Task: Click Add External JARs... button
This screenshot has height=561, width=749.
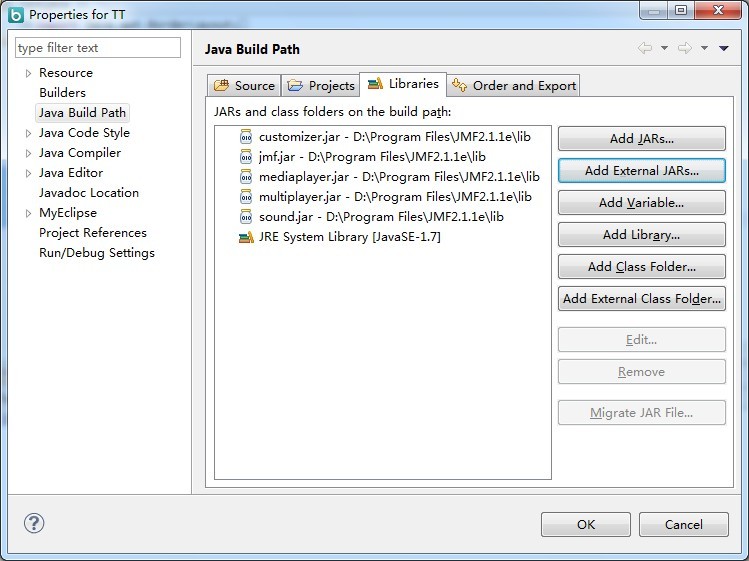Action: click(x=642, y=171)
